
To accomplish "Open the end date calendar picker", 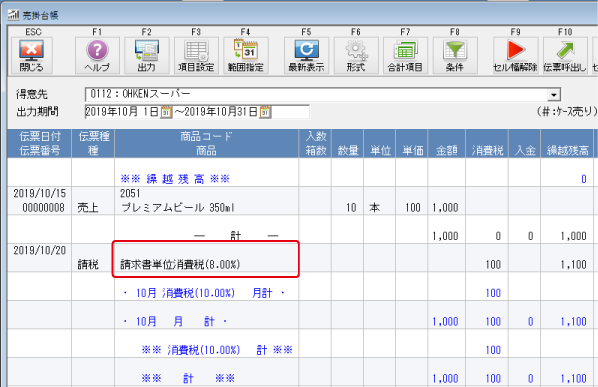I will (x=265, y=112).
